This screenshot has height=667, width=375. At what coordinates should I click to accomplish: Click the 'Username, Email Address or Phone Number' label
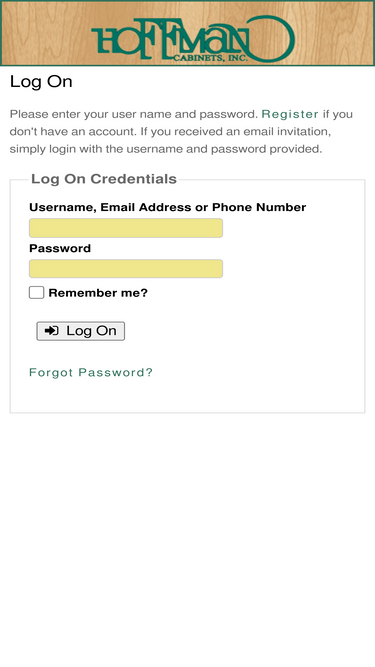click(168, 207)
